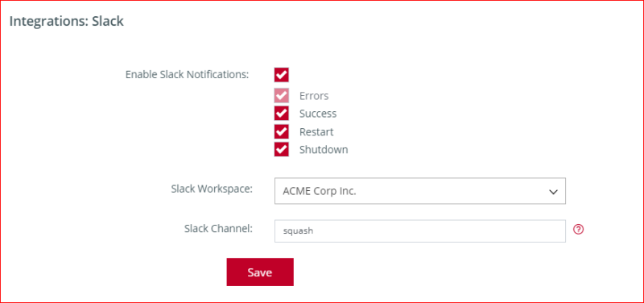
Task: Click the ACME Corp Inc. selected value
Action: click(x=320, y=192)
